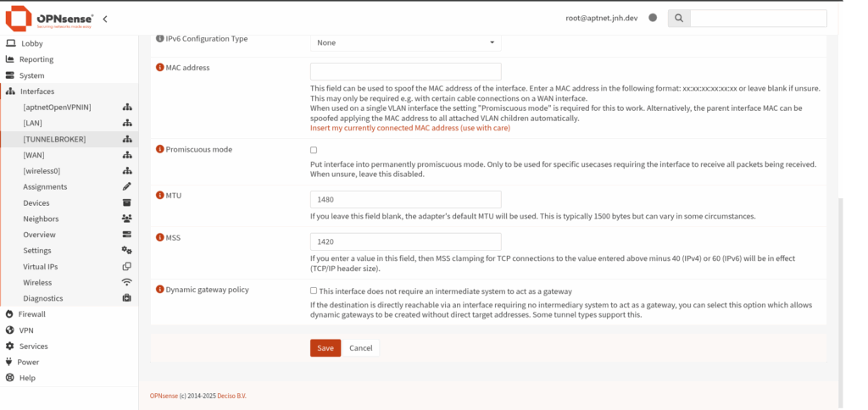Click the VPN globe icon
This screenshot has height=410, width=868.
9,330
